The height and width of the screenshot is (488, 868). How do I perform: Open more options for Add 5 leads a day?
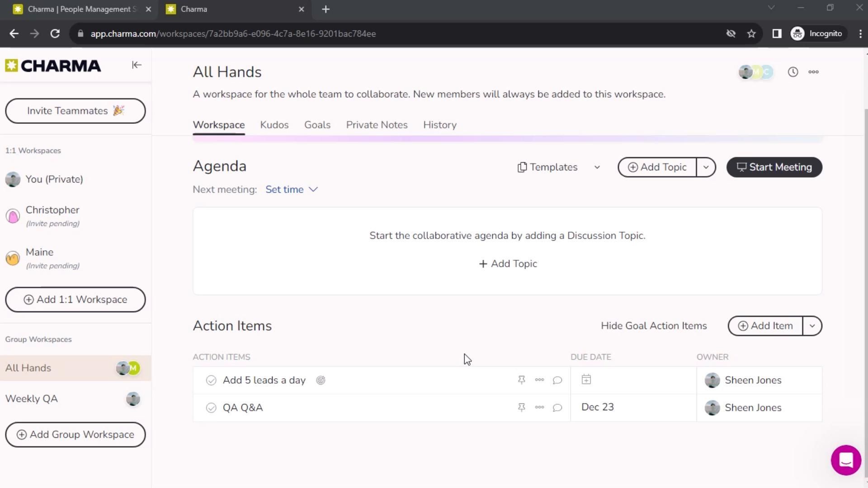coord(539,380)
